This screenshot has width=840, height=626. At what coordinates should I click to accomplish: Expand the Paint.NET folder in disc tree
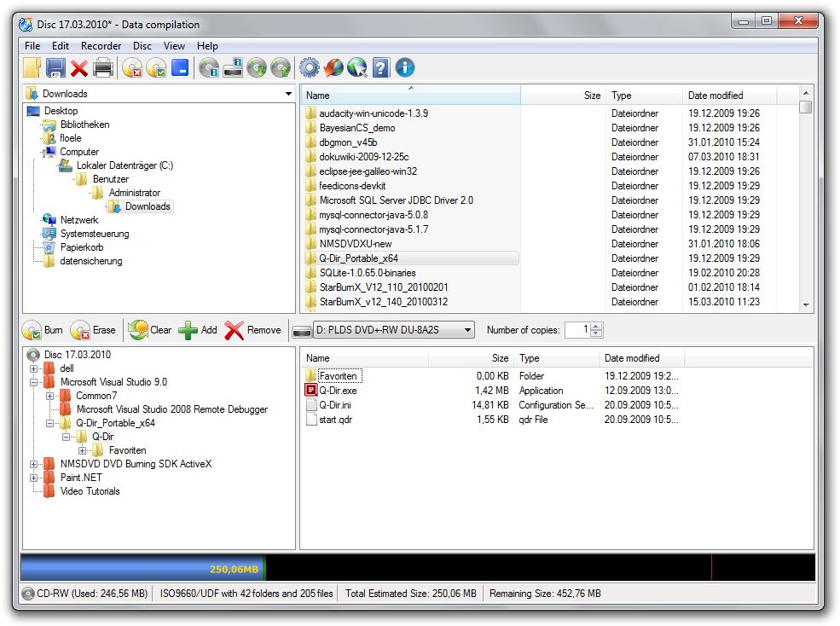34,478
